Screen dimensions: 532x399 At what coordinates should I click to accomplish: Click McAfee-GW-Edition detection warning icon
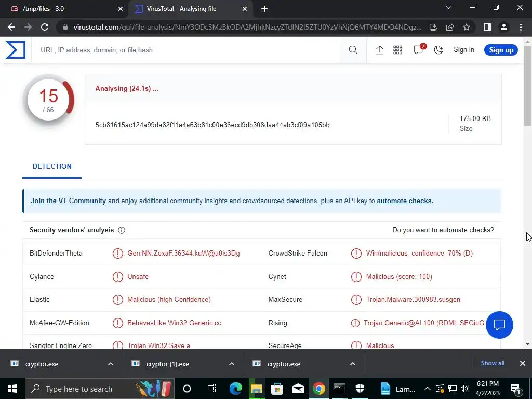[118, 323]
